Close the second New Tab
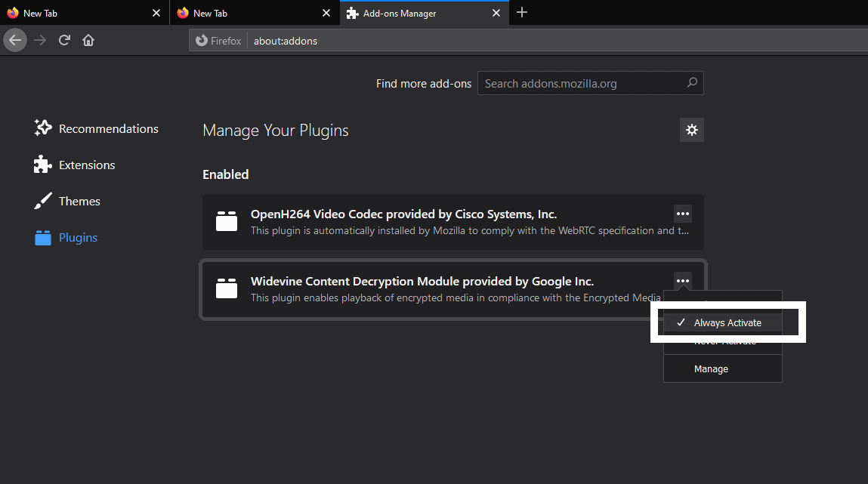 coord(326,13)
